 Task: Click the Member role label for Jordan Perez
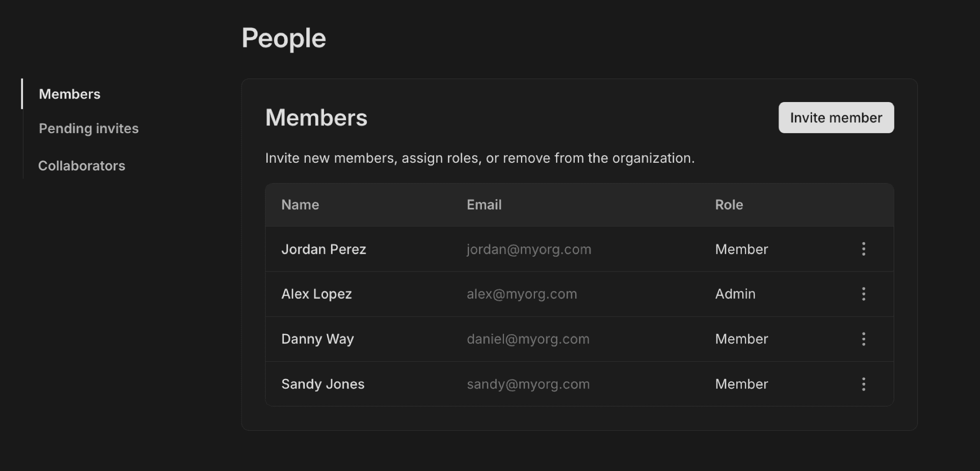(x=741, y=250)
